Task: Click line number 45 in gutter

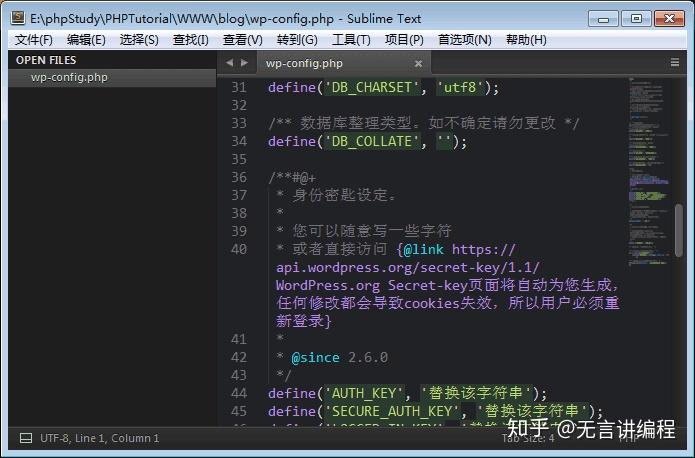Action: click(239, 411)
